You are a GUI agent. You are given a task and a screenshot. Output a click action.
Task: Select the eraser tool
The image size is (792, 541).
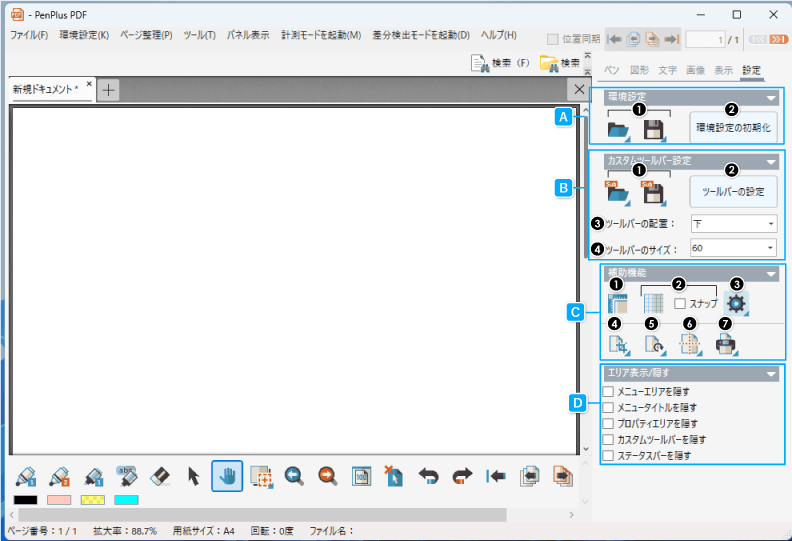point(160,476)
